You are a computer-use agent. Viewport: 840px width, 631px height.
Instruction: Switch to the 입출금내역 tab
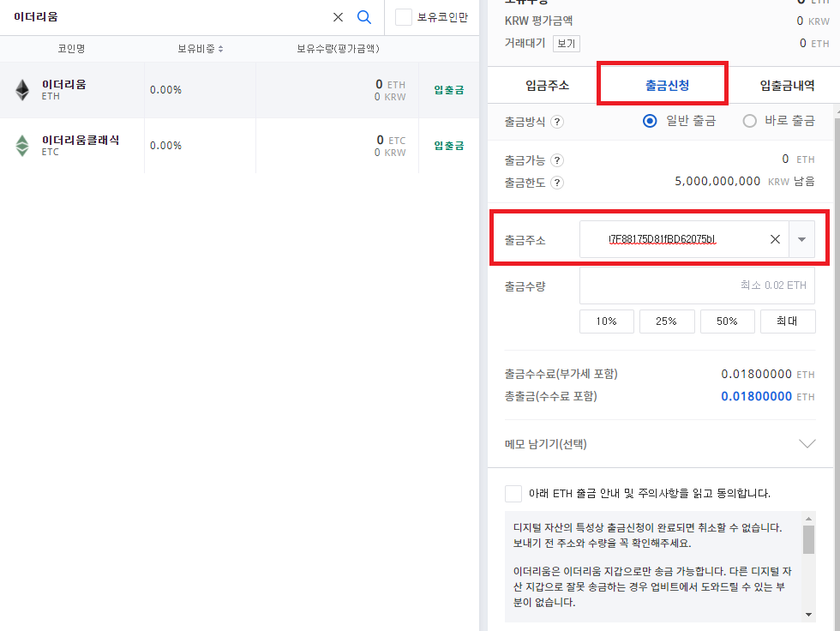787,85
